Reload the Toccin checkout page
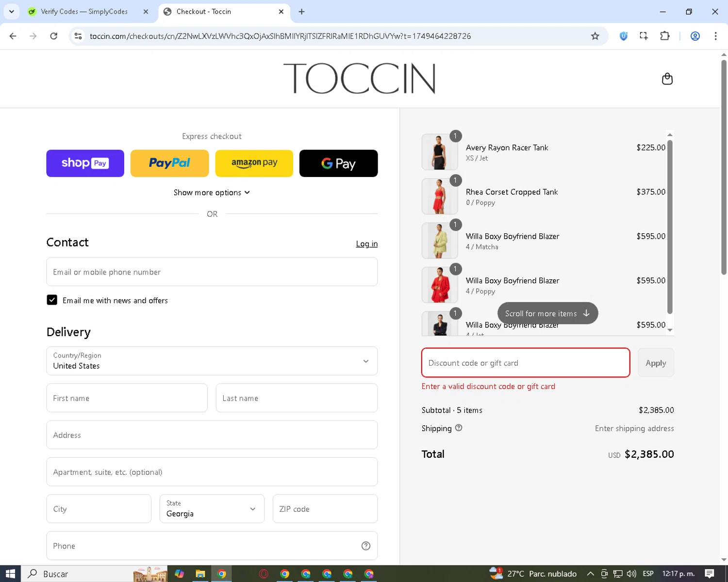The image size is (728, 582). tap(54, 36)
